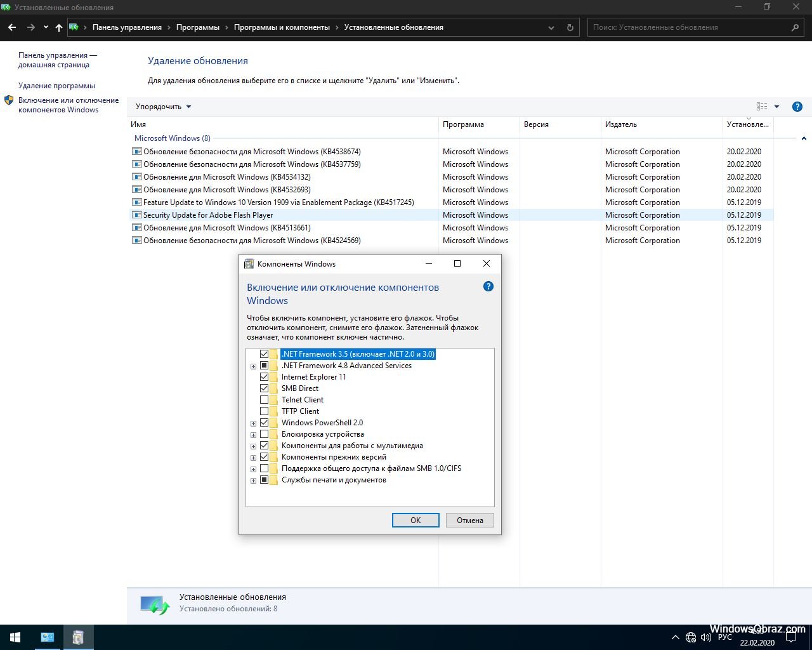Open address bar history dropdown
Screen dimensions: 812x650
click(551, 27)
